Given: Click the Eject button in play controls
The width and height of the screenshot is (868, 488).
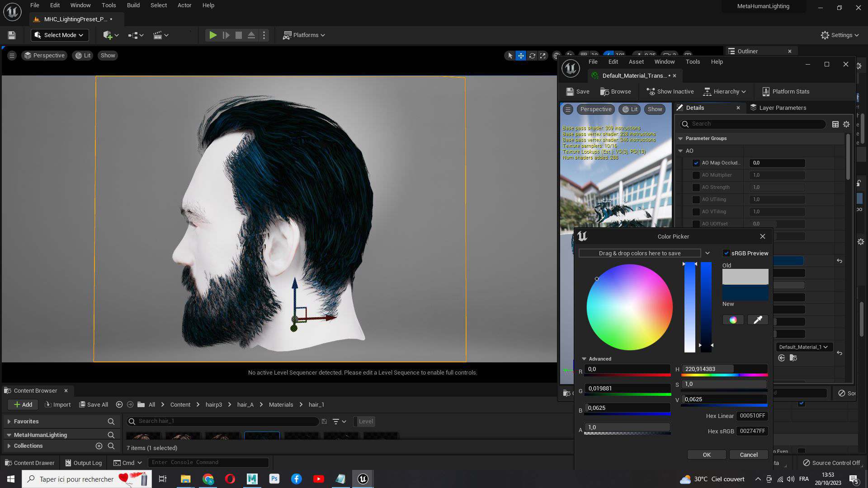Looking at the screenshot, I should (x=251, y=35).
